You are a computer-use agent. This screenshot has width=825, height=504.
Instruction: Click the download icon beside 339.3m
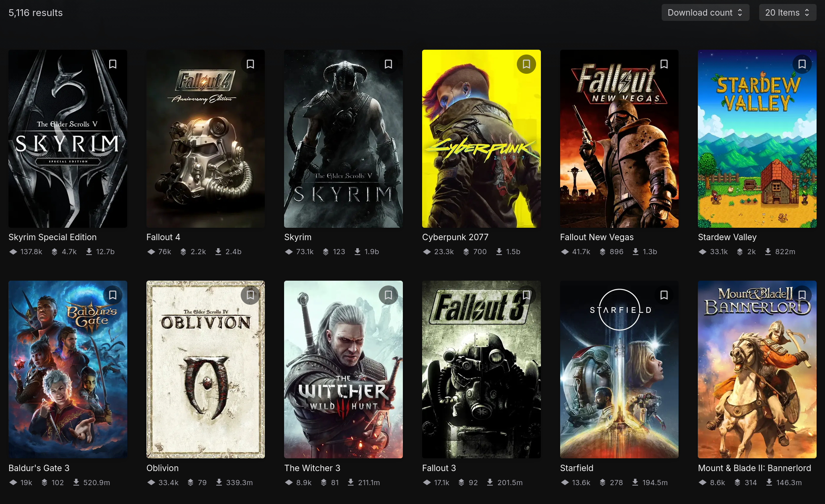[x=219, y=483]
